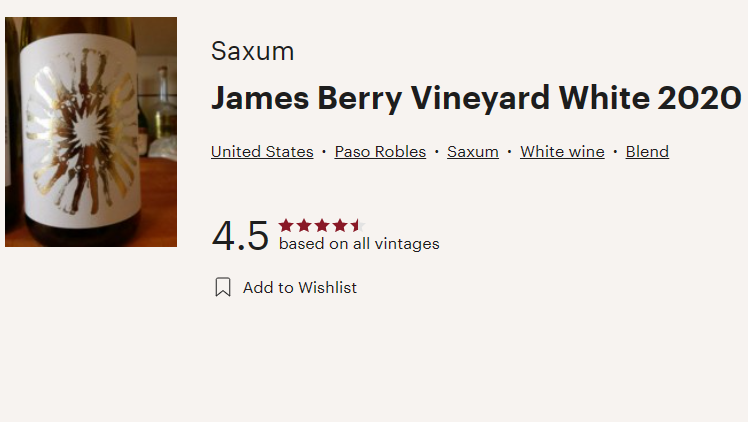The image size is (748, 422).
Task: Open the United States country link
Action: (262, 152)
